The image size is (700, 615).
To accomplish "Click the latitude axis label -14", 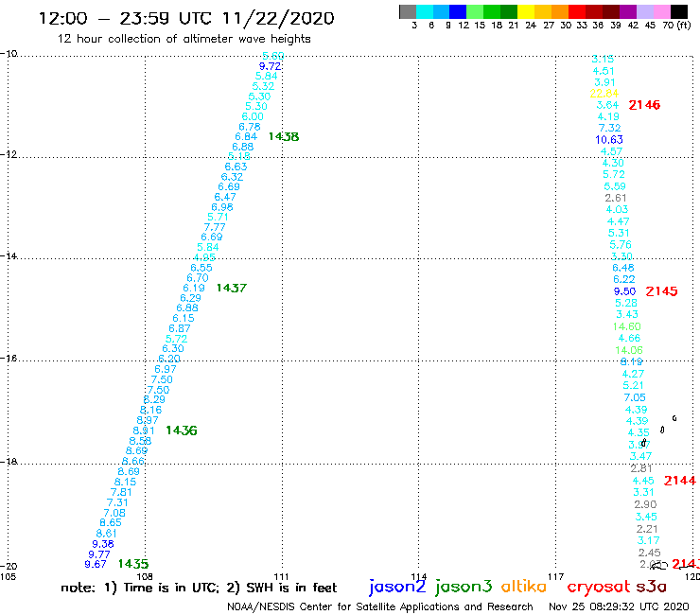I will point(9,255).
